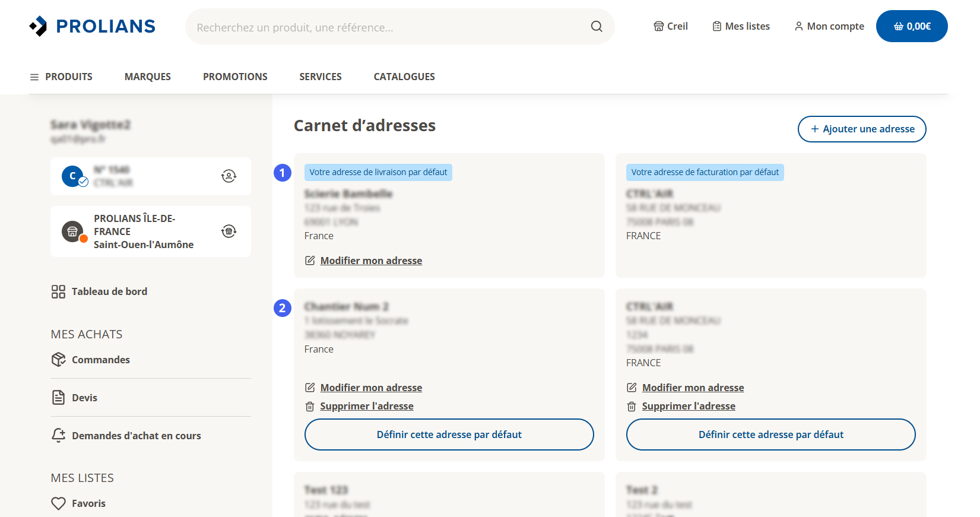The width and height of the screenshot is (980, 517).
Task: Click the Demandes d'achat bell icon
Action: tap(58, 436)
